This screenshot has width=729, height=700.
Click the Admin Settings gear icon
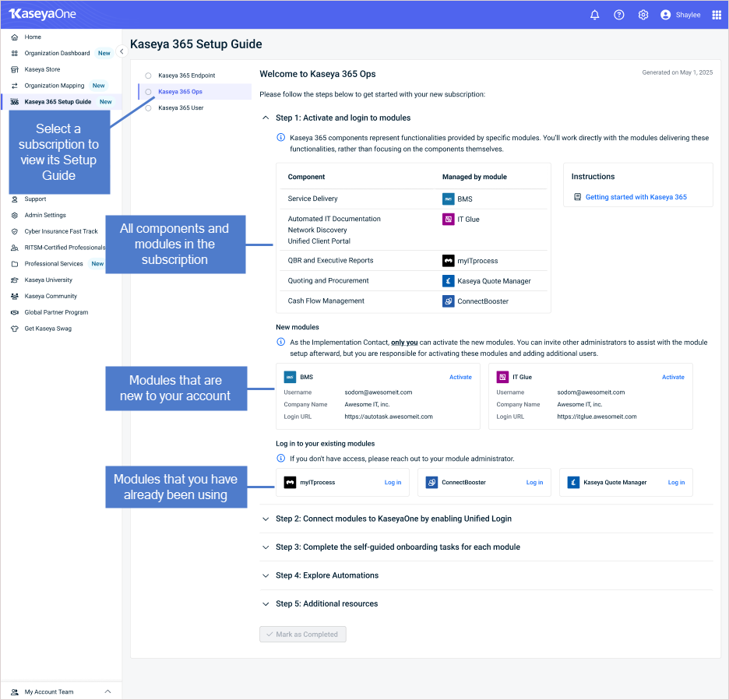[15, 215]
